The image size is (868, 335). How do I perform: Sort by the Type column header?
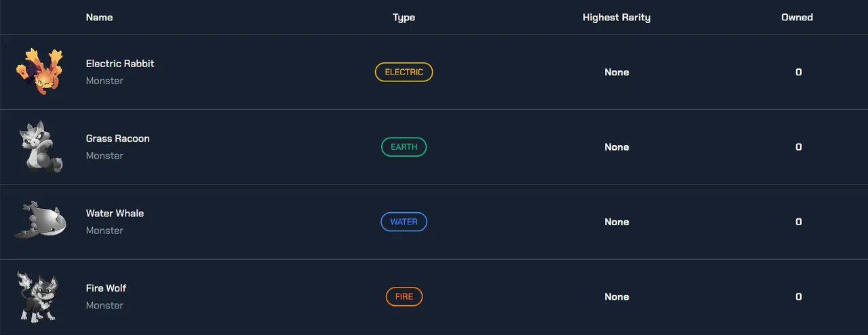pyautogui.click(x=403, y=17)
